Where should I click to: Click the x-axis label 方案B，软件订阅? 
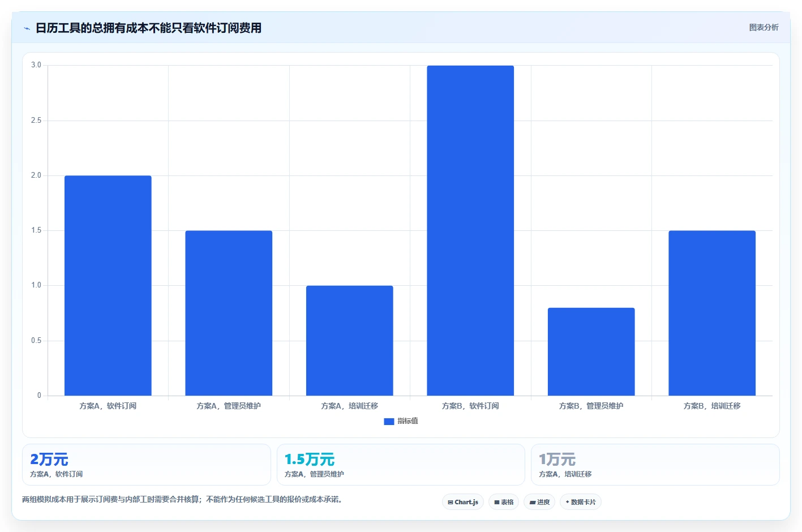(x=470, y=406)
